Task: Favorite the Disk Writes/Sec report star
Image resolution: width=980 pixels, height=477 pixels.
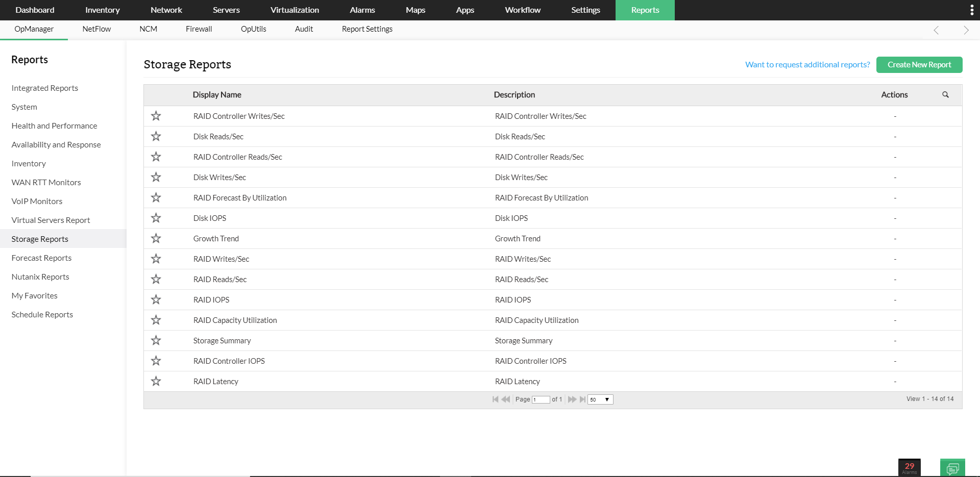Action: coord(156,177)
